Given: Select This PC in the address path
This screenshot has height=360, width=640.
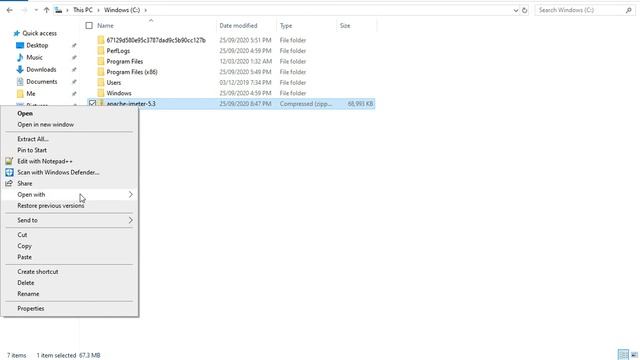Looking at the screenshot, I should tap(82, 10).
